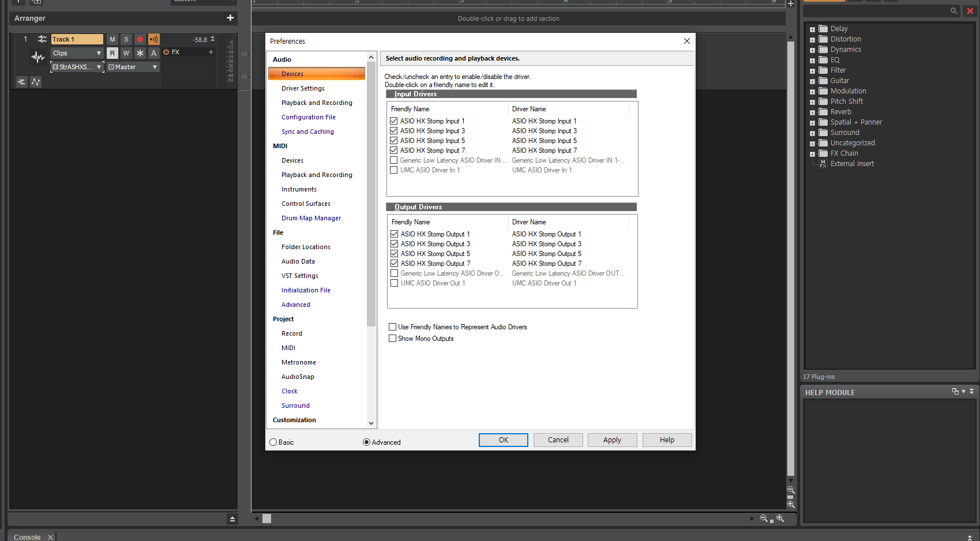Add a section with the Arranger plus icon
Viewport: 980px width, 541px height.
click(x=230, y=18)
